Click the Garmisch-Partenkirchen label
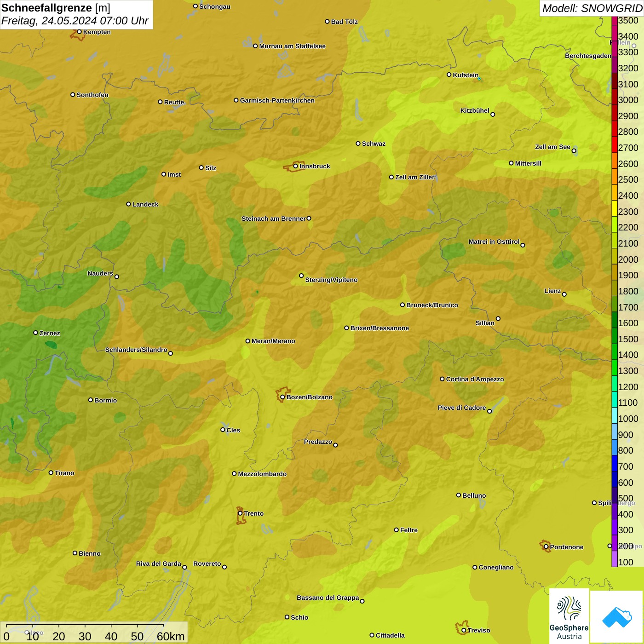This screenshot has height=644, width=644. point(277,100)
